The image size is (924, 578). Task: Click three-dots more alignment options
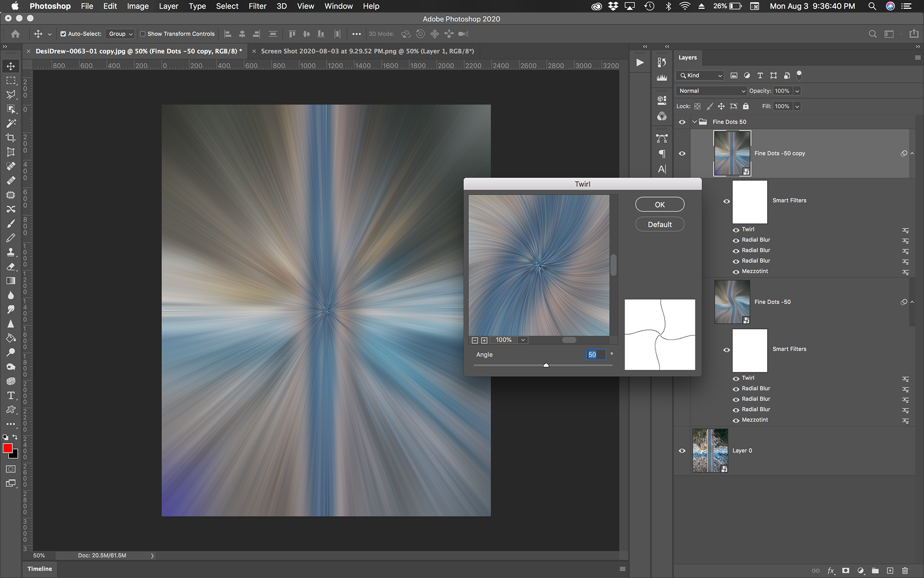pyautogui.click(x=357, y=34)
